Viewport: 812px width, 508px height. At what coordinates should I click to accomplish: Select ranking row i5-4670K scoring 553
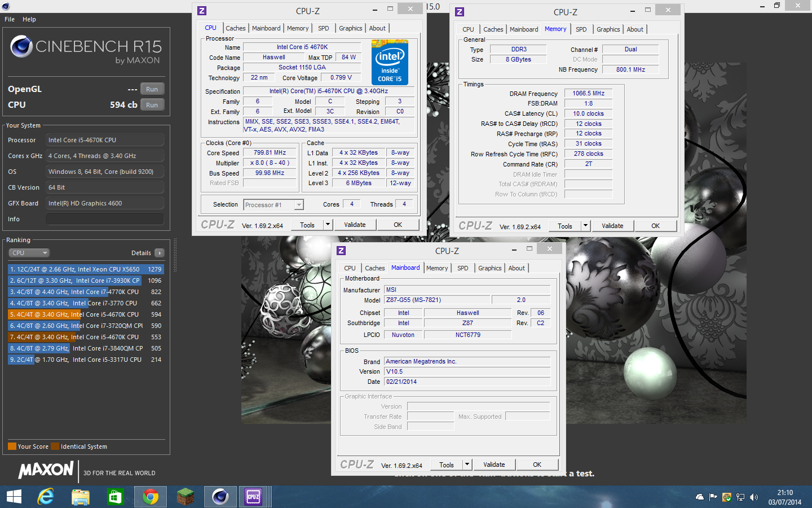(x=86, y=337)
